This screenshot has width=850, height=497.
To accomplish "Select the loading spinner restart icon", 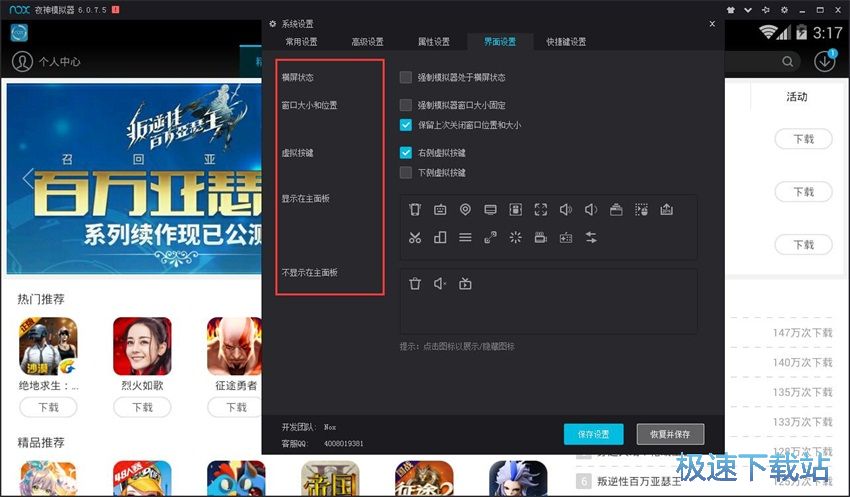I will point(516,237).
